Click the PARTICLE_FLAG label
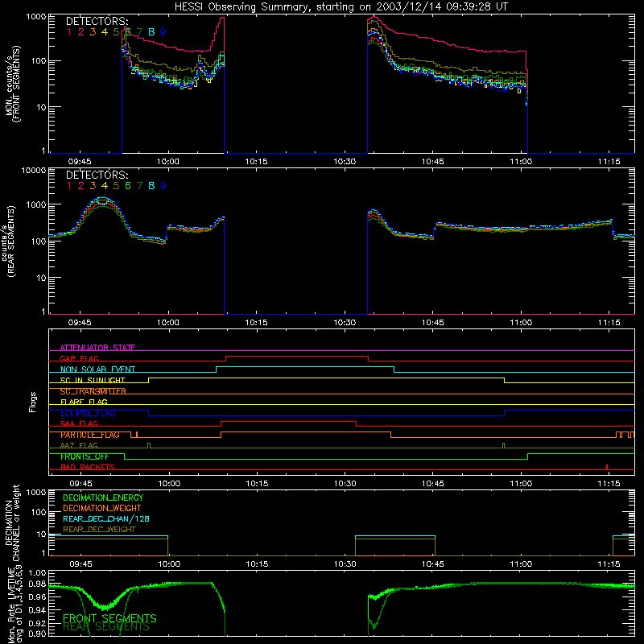 click(90, 435)
